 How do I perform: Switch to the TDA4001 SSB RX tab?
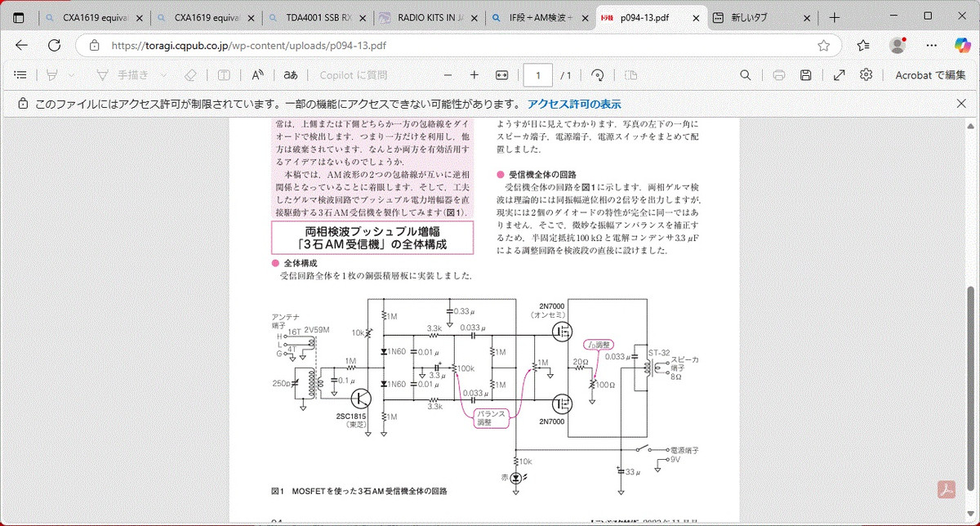coord(318,17)
